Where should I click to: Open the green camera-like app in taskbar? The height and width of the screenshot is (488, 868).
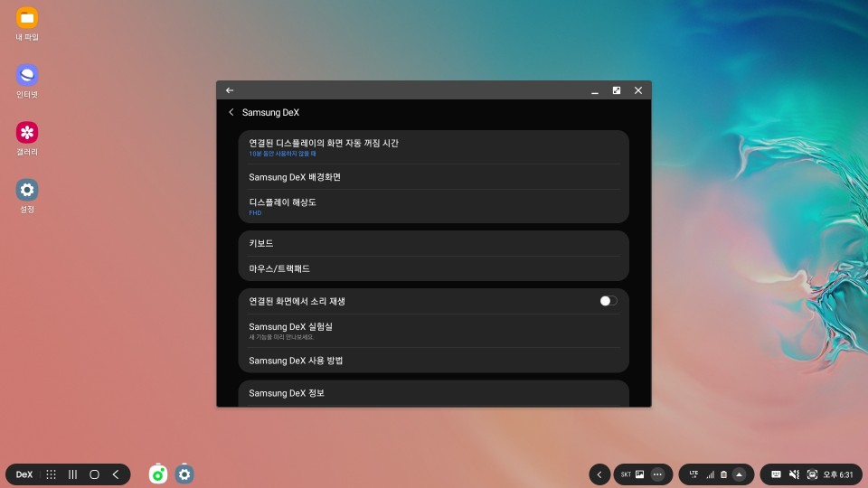[x=157, y=474]
